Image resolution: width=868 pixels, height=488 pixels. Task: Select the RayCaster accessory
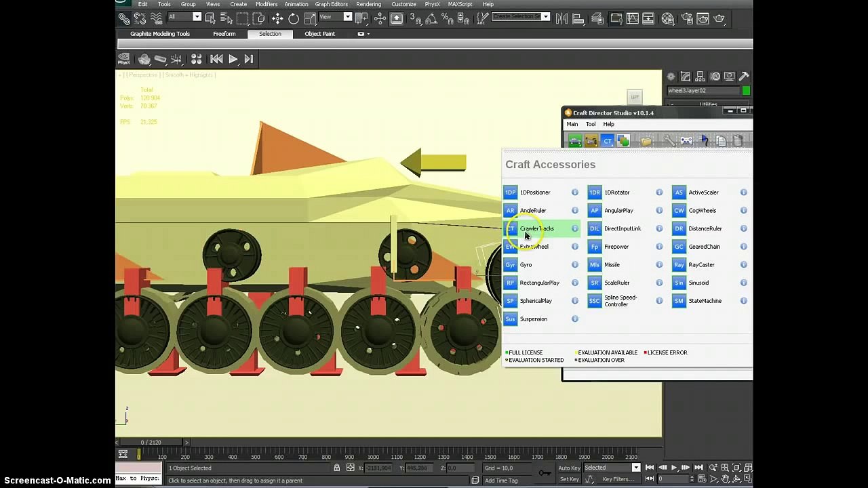point(701,265)
